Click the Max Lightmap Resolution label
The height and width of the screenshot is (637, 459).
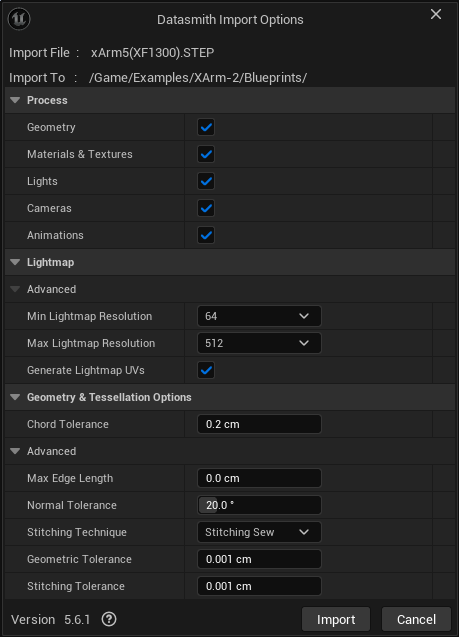pos(91,343)
